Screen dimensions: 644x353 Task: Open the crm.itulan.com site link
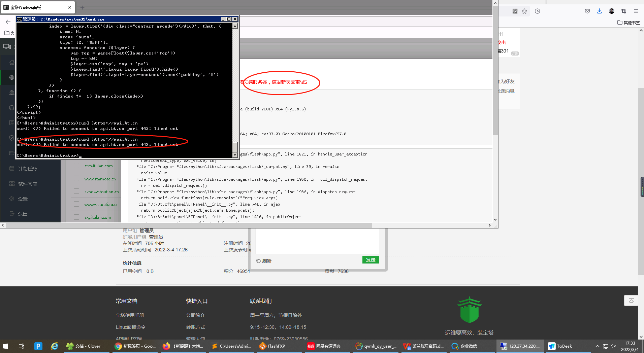[x=99, y=166]
